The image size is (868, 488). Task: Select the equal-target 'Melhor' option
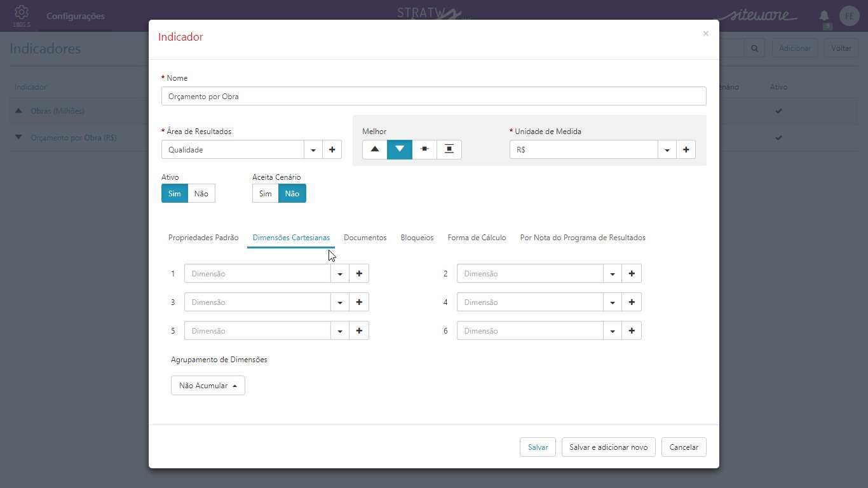tap(424, 149)
